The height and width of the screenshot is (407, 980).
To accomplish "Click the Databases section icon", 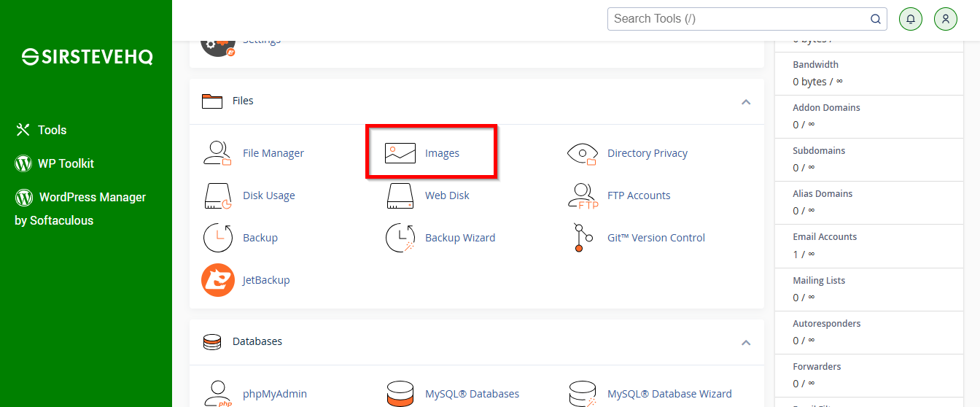I will pyautogui.click(x=212, y=341).
